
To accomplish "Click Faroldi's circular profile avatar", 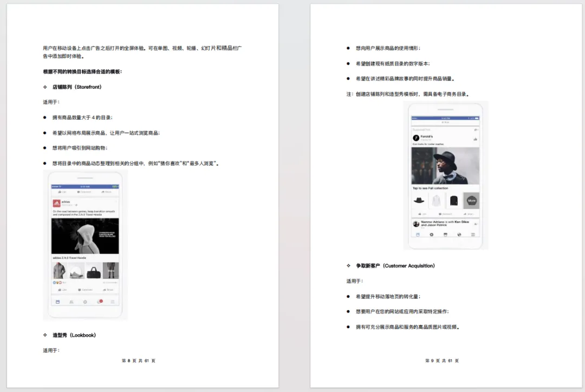I will (415, 137).
